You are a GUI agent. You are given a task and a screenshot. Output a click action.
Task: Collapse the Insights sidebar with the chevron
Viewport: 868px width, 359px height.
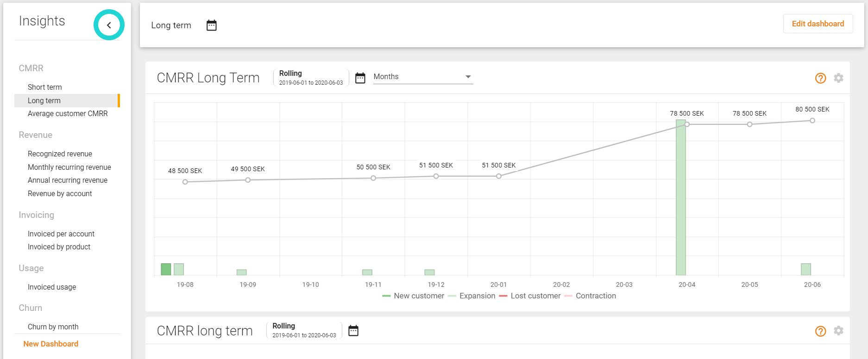(109, 25)
